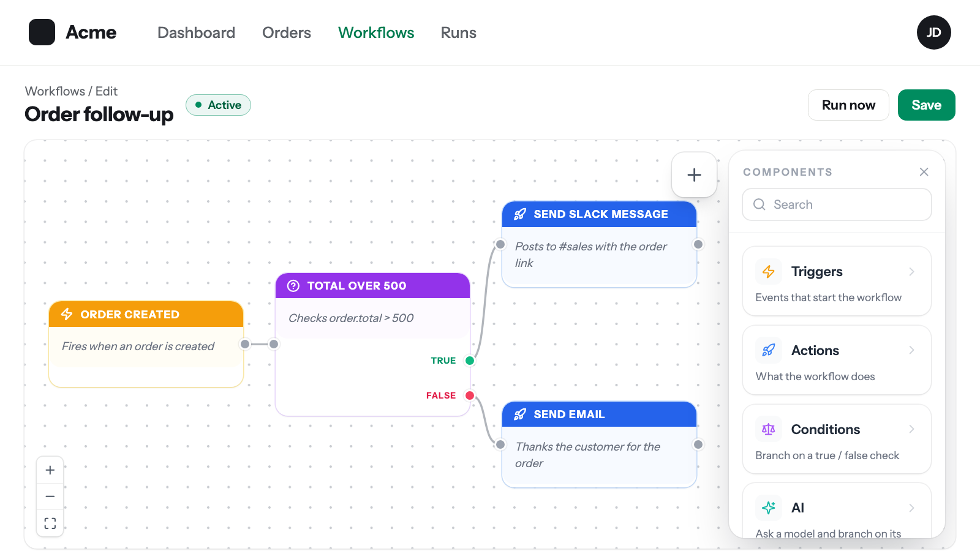This screenshot has height=551, width=980.
Task: Save the workflow
Action: point(926,105)
